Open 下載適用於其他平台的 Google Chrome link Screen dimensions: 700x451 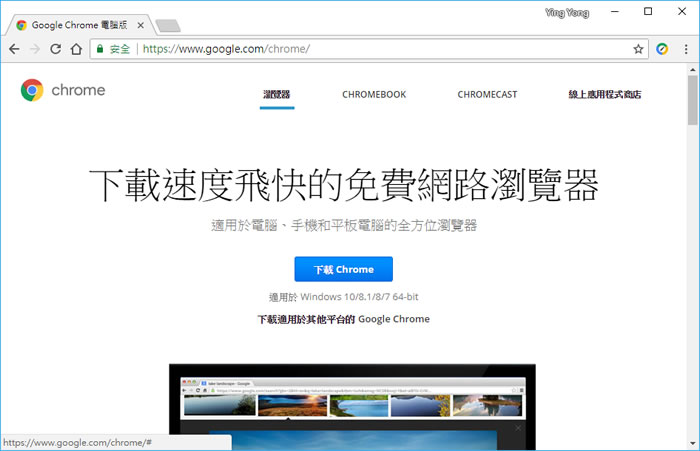coord(344,319)
